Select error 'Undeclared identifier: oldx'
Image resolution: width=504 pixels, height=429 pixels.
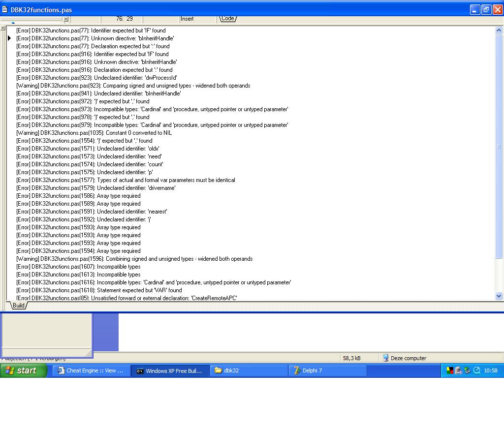[88, 149]
